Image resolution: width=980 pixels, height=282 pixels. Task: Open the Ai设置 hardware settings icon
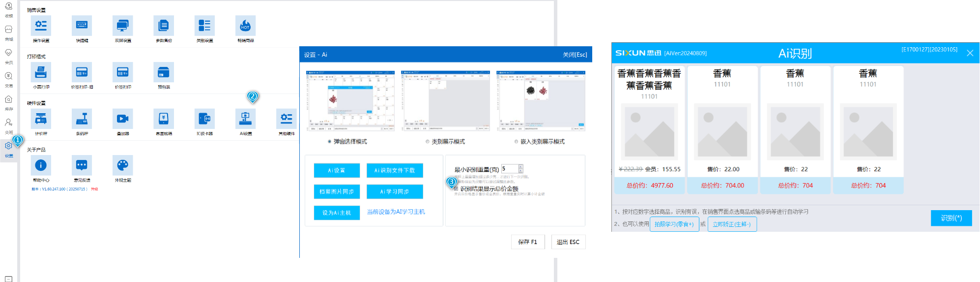(245, 119)
